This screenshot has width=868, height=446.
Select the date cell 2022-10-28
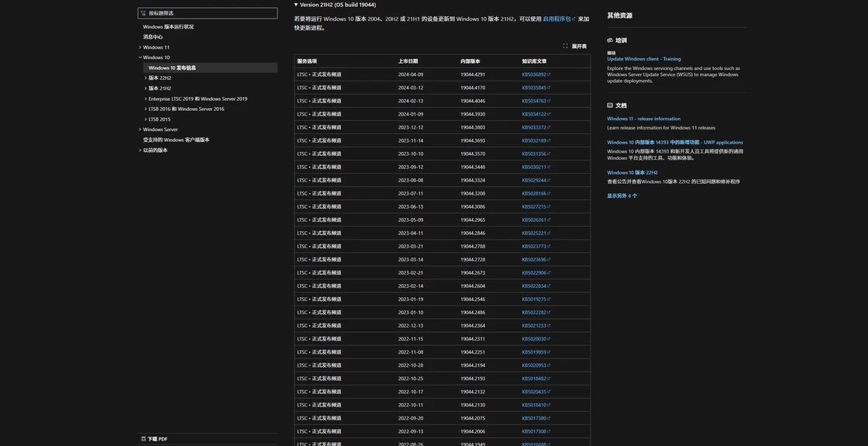click(x=410, y=365)
